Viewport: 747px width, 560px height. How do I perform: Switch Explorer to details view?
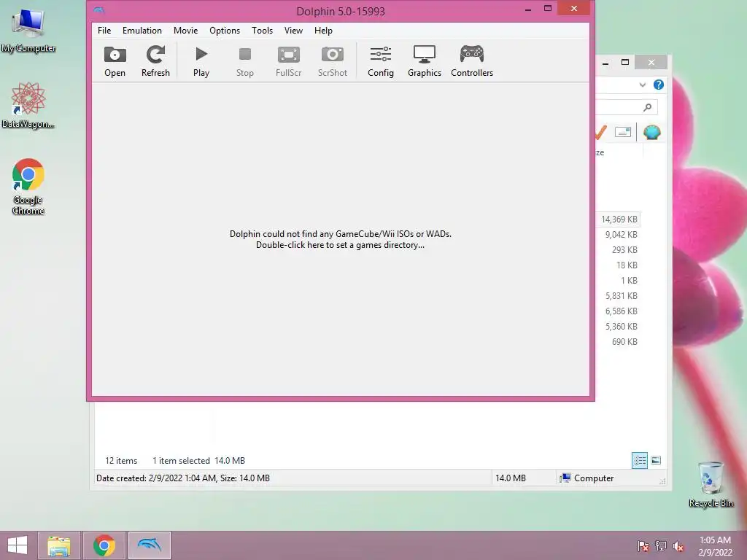coord(639,461)
